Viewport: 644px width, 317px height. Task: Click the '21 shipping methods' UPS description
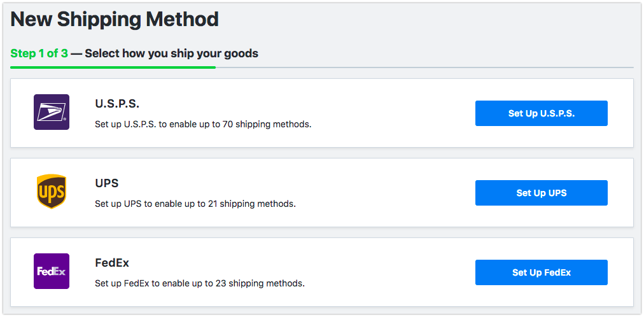click(195, 204)
